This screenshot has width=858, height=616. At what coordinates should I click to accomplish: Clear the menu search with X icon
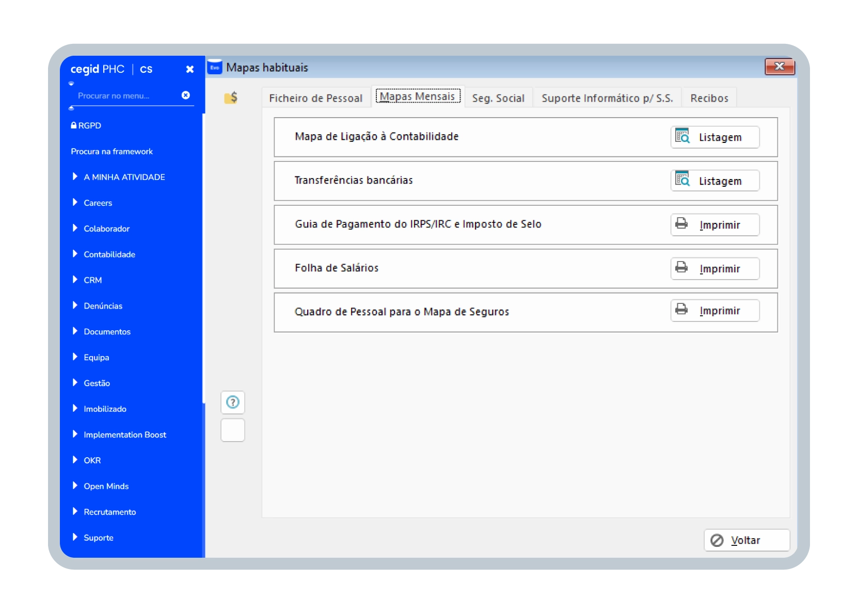click(x=186, y=95)
